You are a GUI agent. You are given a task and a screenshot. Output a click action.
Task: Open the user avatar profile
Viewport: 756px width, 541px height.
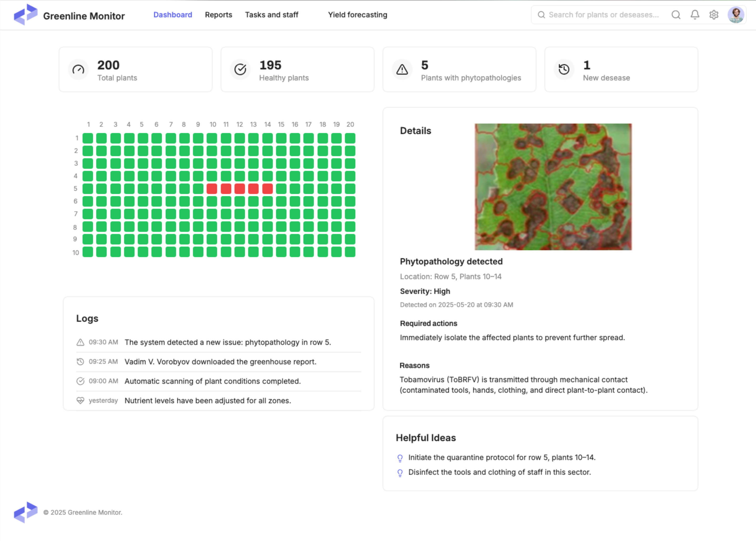(x=736, y=15)
